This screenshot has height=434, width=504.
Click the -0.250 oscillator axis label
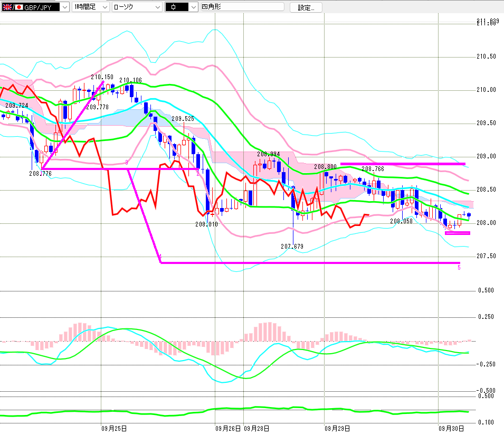(486, 364)
